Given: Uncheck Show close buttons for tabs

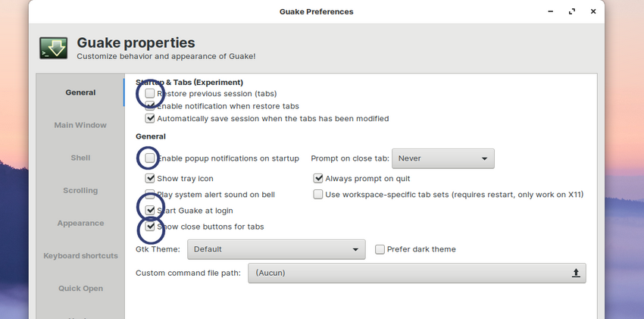Looking at the screenshot, I should [150, 227].
